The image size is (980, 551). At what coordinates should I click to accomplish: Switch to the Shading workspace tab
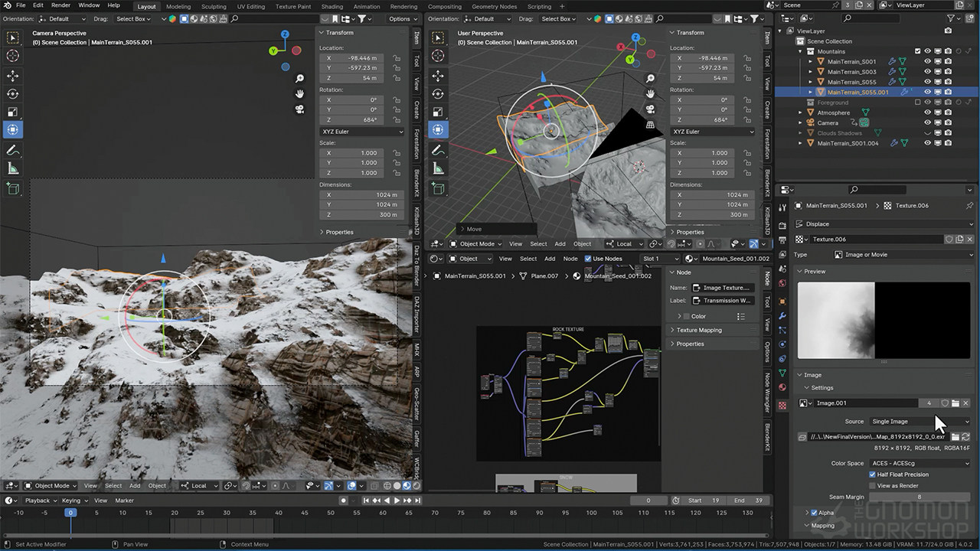(332, 7)
